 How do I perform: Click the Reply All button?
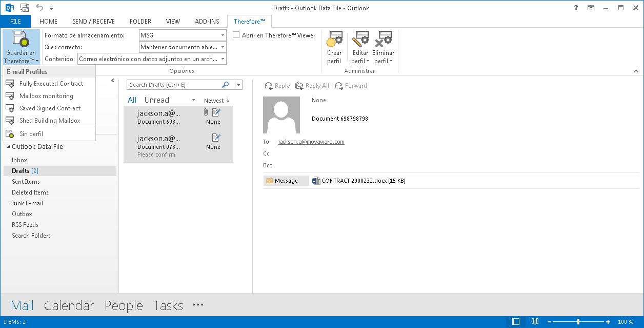click(312, 86)
